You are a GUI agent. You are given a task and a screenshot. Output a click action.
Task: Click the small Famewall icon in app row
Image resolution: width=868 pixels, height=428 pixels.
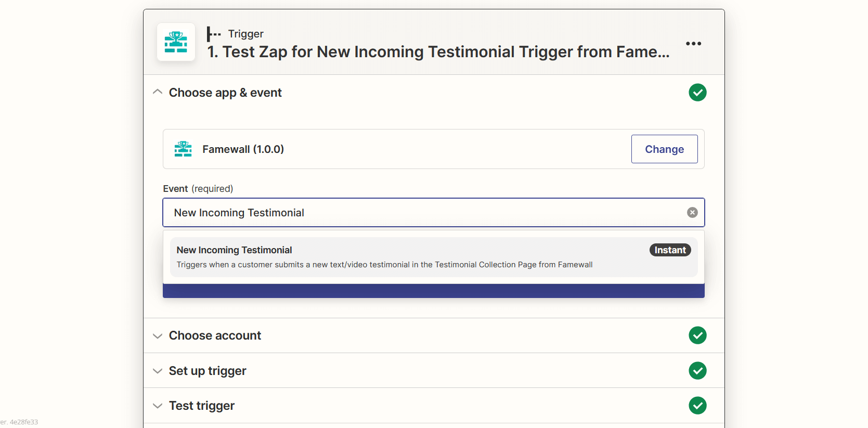click(x=183, y=149)
